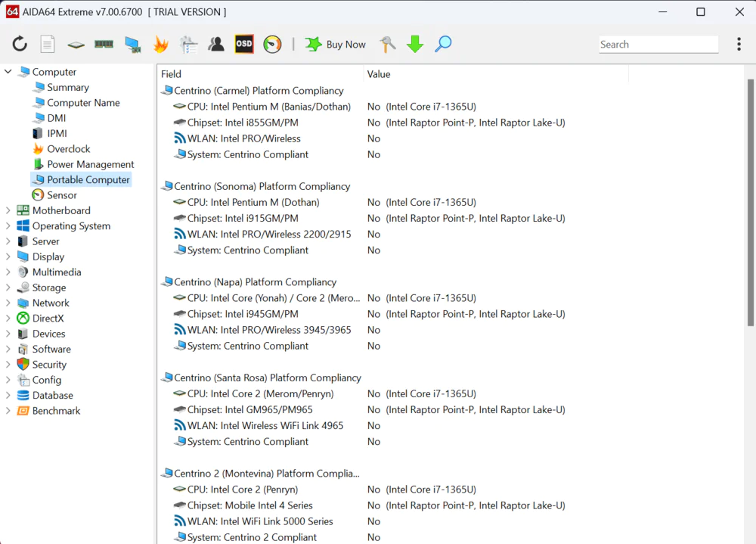This screenshot has height=544, width=756.
Task: Click the Refresh toolbar icon
Action: pos(20,45)
